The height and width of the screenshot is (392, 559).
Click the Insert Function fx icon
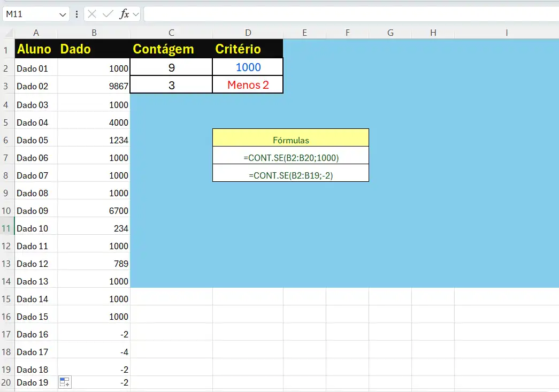(x=124, y=14)
